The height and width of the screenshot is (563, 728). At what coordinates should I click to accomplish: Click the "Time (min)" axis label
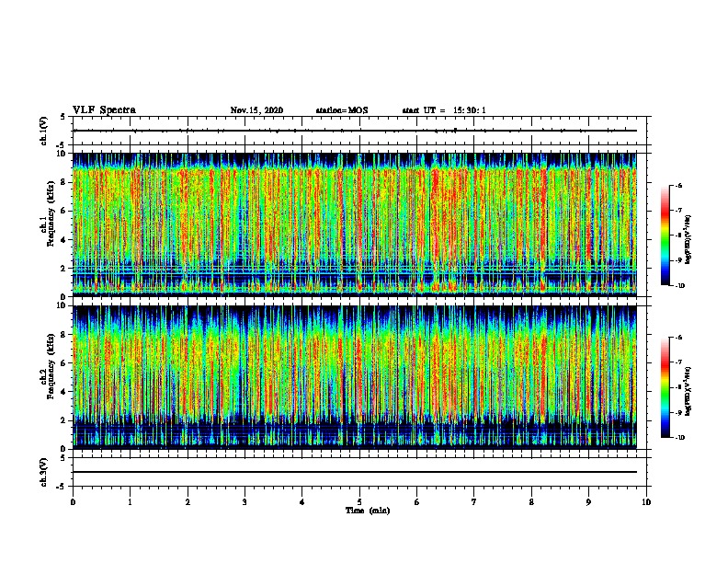368,511
